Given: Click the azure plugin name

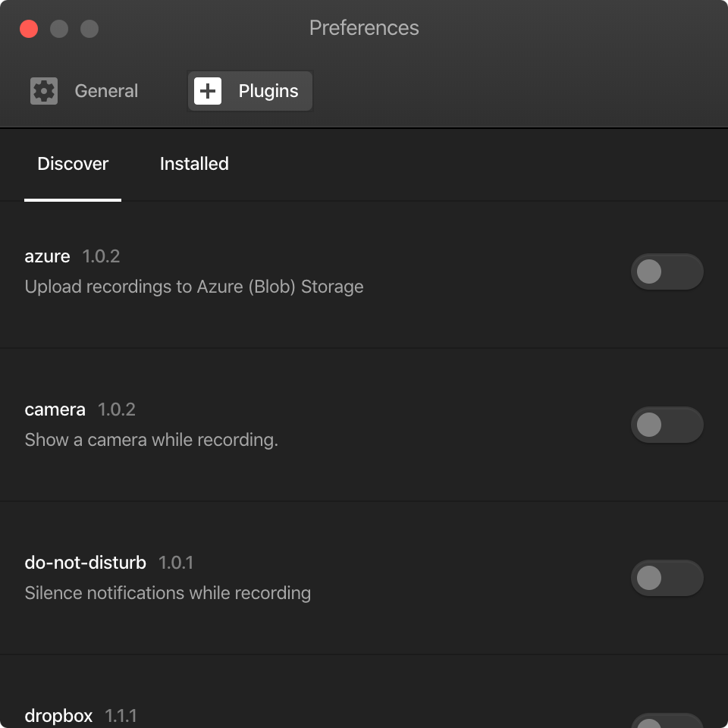Looking at the screenshot, I should 47,256.
